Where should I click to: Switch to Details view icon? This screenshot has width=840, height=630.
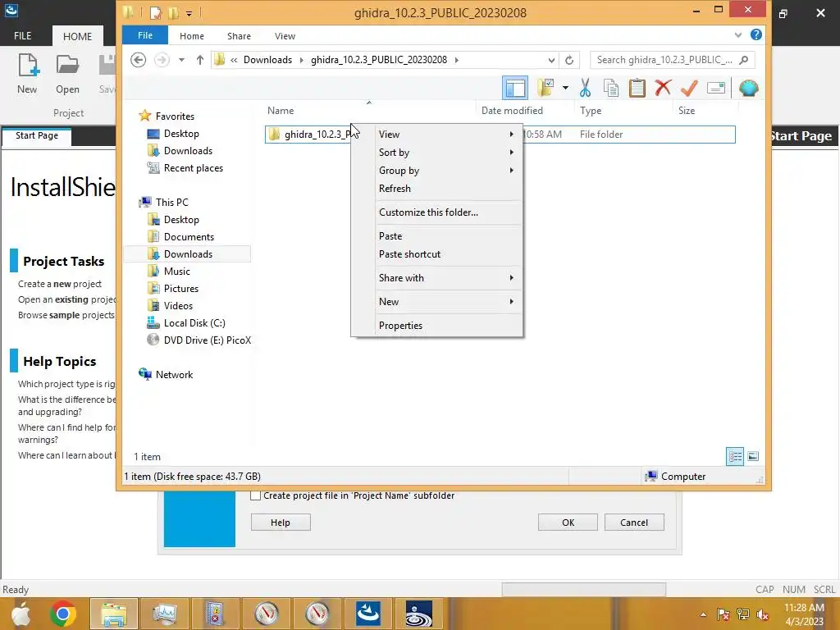pyautogui.click(x=734, y=456)
